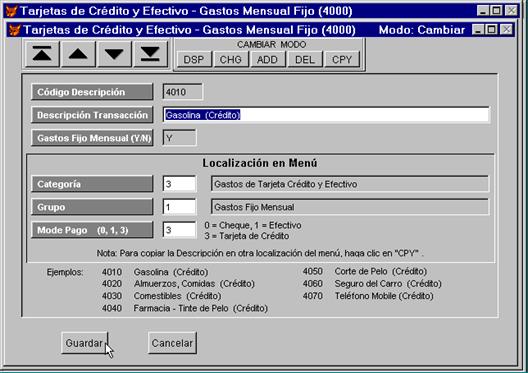Click the Gastos Fijo Mensual Y/N field
The height and width of the screenshot is (373, 528).
click(x=179, y=138)
